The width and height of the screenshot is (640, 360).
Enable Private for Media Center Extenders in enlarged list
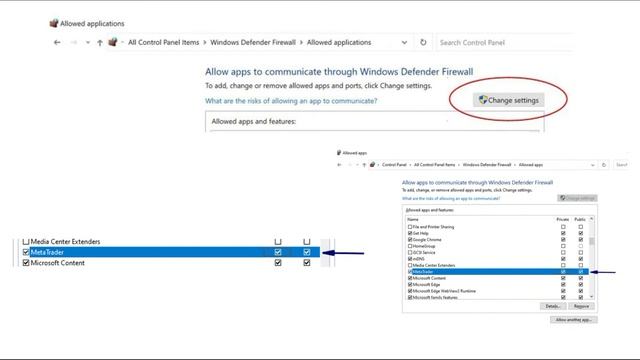(278, 242)
